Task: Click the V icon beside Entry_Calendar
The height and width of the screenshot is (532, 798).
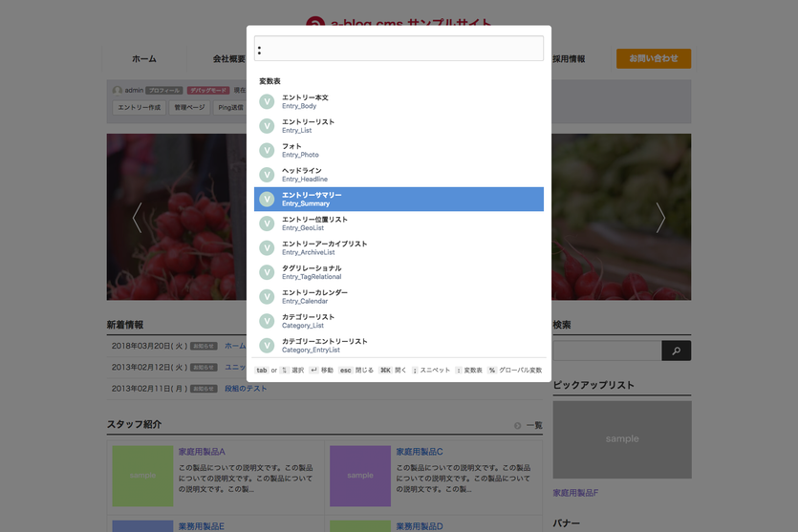Action: [x=267, y=297]
